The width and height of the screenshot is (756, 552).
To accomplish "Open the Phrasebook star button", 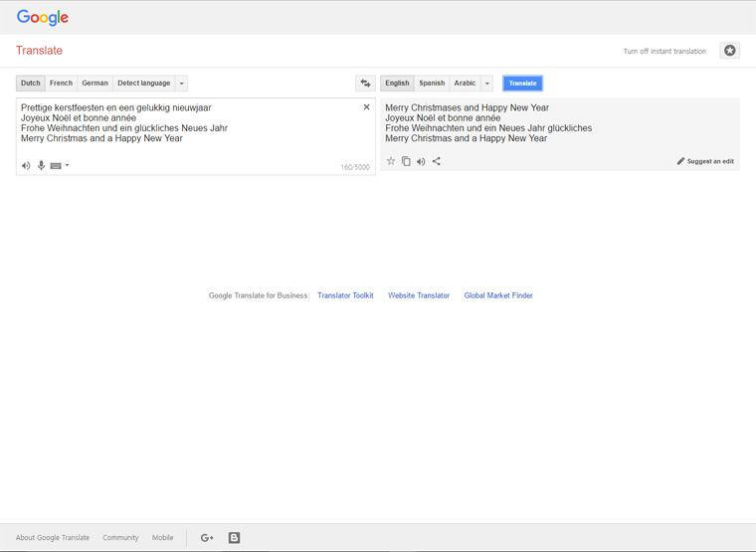I will [x=730, y=51].
